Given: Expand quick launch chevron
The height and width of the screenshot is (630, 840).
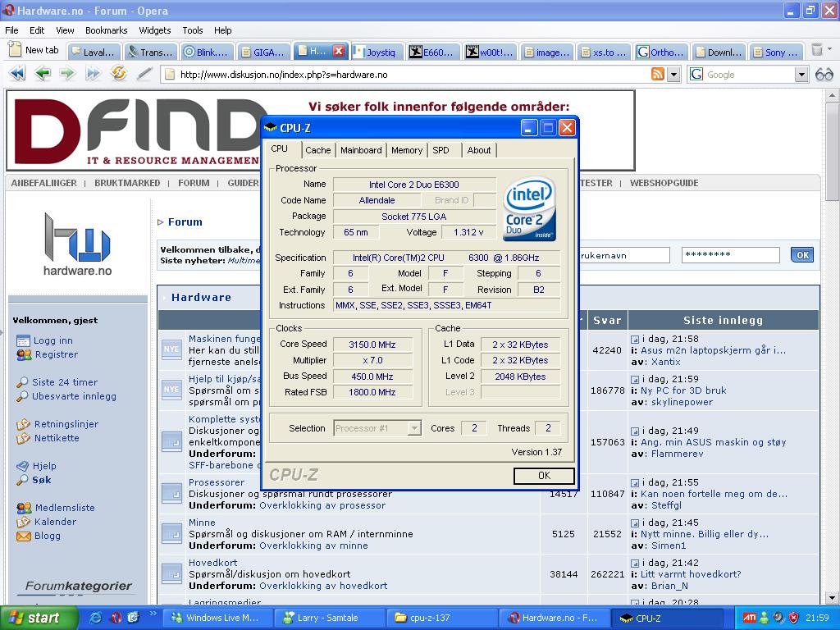Looking at the screenshot, I should [153, 613].
